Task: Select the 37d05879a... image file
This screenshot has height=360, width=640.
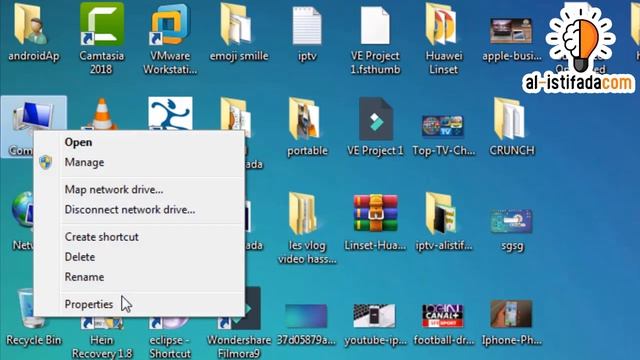Action: click(x=306, y=316)
